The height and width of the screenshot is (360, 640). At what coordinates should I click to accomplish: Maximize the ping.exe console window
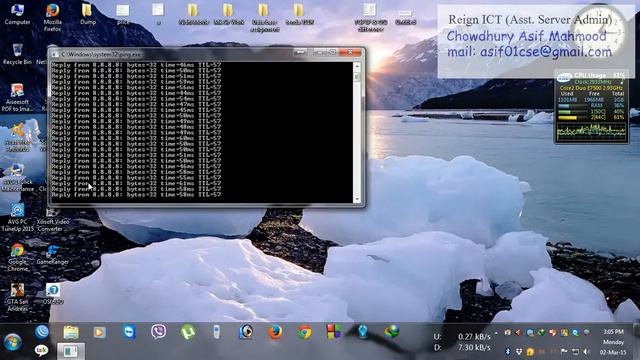click(x=332, y=52)
